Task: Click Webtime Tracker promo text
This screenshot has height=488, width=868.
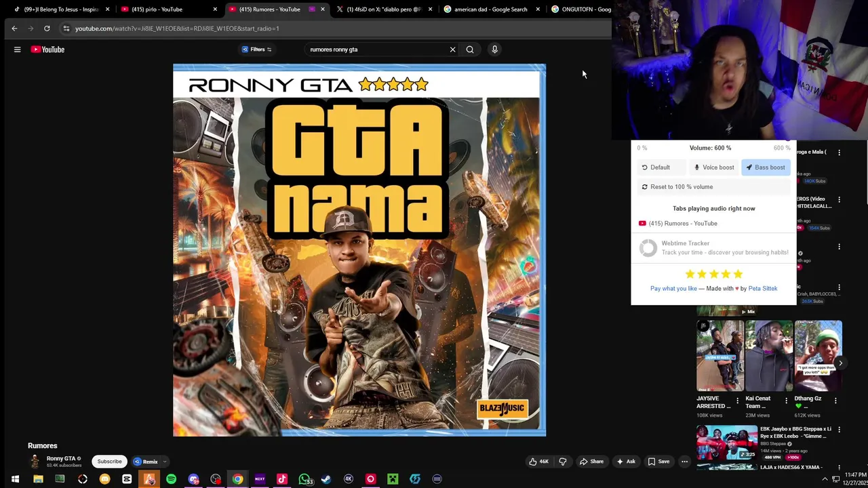Action: [x=725, y=247]
